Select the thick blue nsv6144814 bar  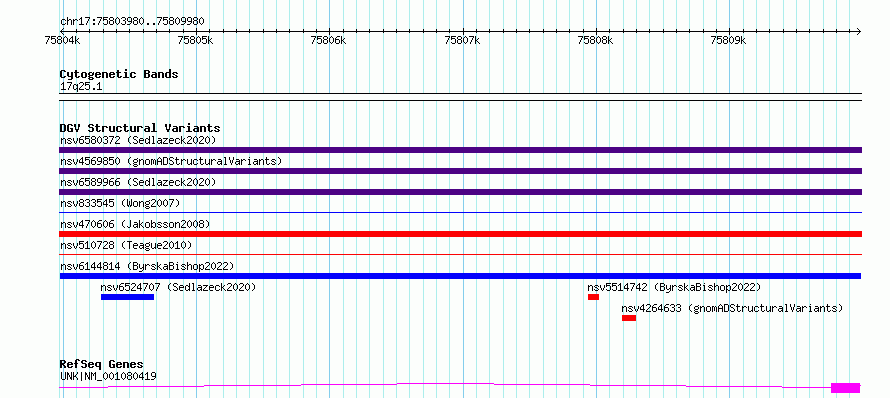pyautogui.click(x=460, y=276)
